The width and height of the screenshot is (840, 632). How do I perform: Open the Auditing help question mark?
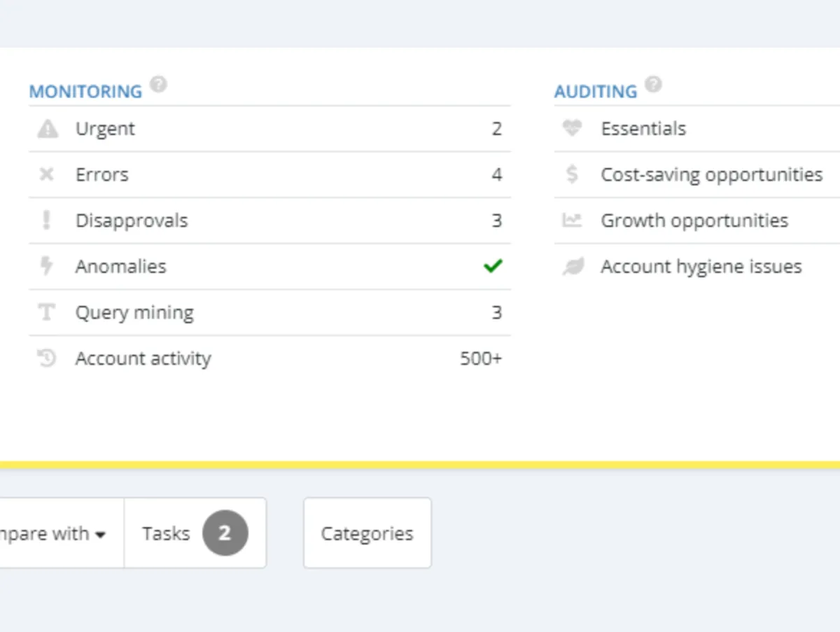point(653,85)
